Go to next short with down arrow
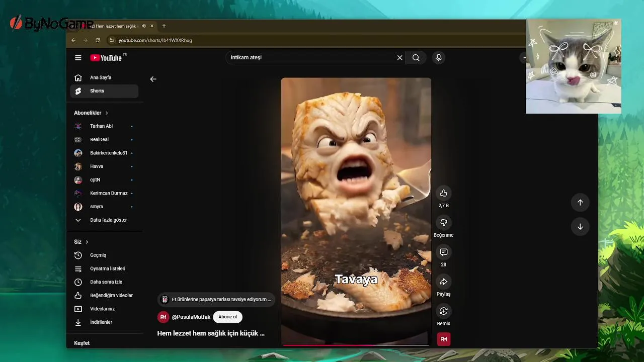 (x=580, y=227)
